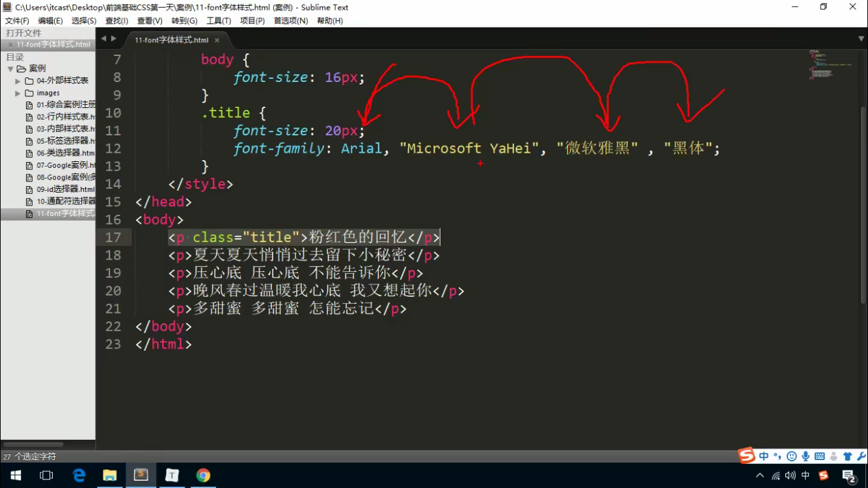Open the 工具(T) menu
868x488 pixels.
pyautogui.click(x=219, y=21)
